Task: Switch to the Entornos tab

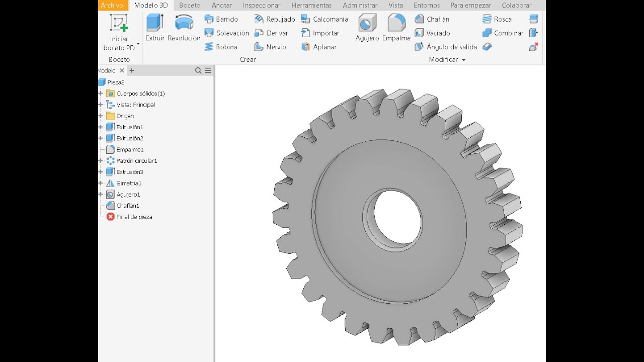Action: (427, 6)
